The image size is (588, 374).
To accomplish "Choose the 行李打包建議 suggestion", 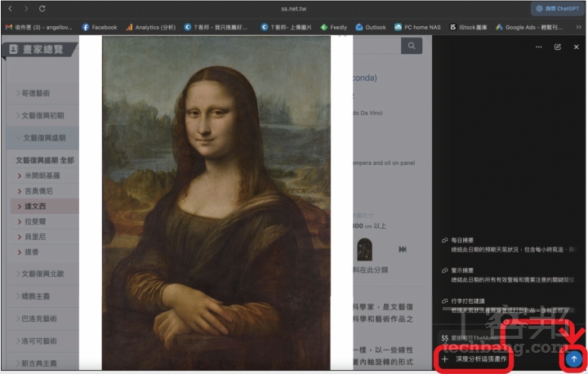I will 508,305.
